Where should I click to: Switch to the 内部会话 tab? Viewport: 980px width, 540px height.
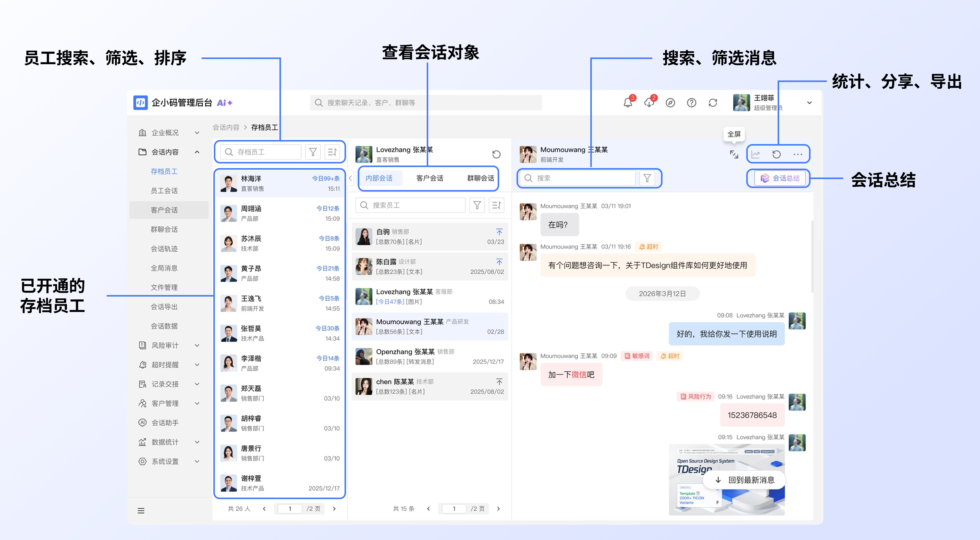(x=379, y=178)
